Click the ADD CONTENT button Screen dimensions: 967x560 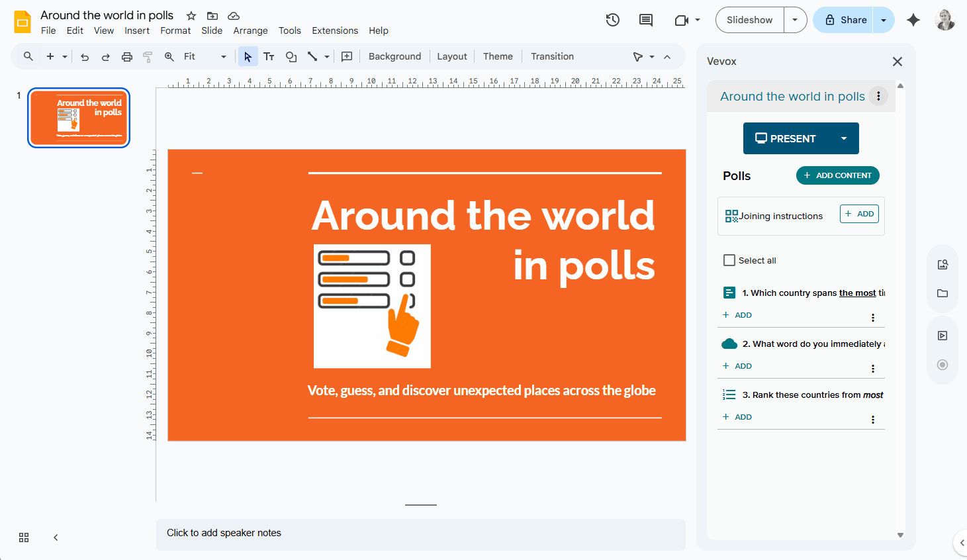838,175
